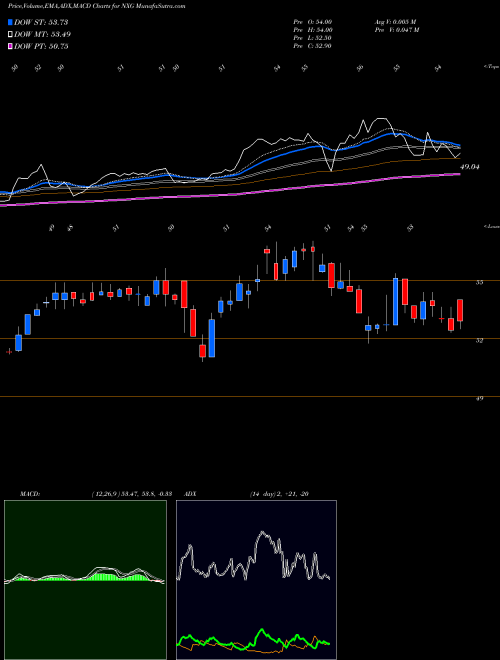Click the MACD '(12,26,9) 53.47, 53.8, -0.33' values

(x=132, y=494)
